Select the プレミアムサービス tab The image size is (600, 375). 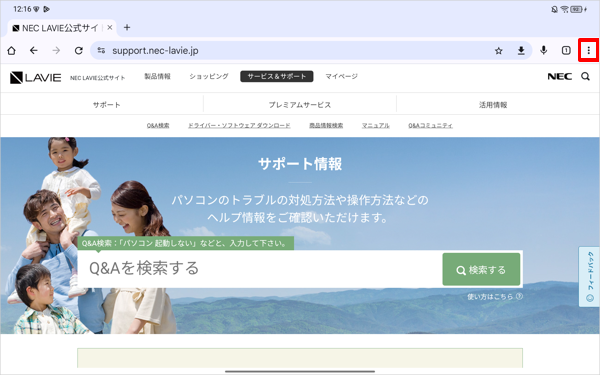(300, 104)
